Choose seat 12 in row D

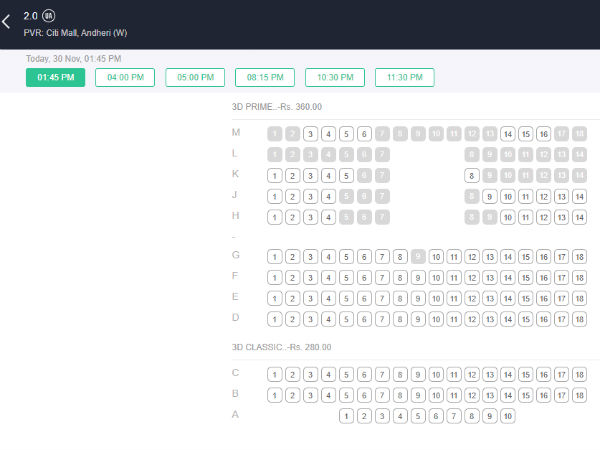pos(472,319)
